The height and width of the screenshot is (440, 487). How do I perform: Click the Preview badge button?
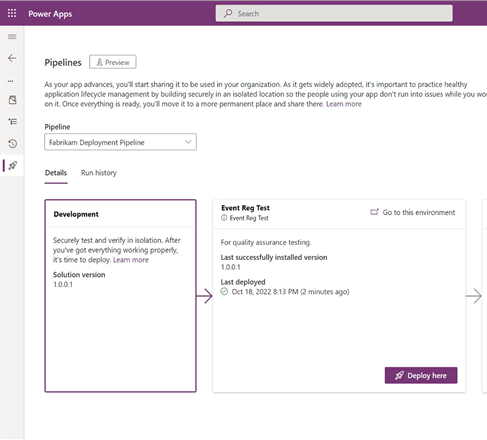(113, 62)
